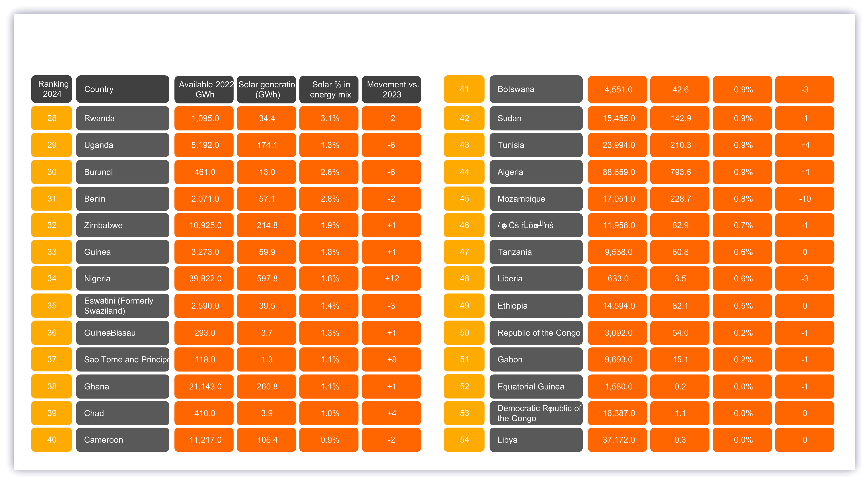Click ranking number 40 yellow cell
Viewport: 868px width, 483px height.
point(52,440)
